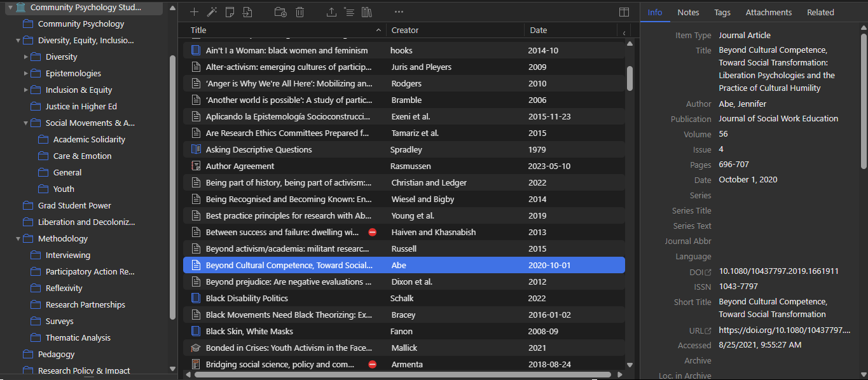Select the Alter-activism item by Juris and Pleyers
The height and width of the screenshot is (380, 868).
404,67
